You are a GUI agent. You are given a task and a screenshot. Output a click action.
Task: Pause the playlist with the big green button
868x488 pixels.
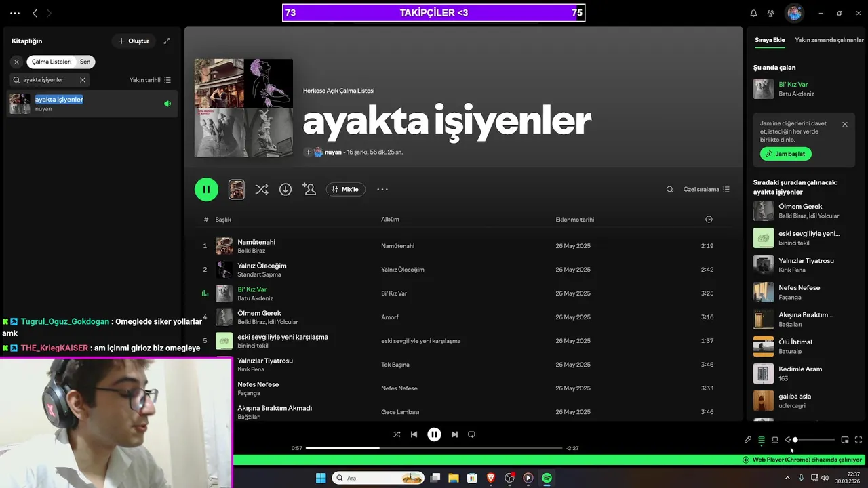[x=206, y=189]
